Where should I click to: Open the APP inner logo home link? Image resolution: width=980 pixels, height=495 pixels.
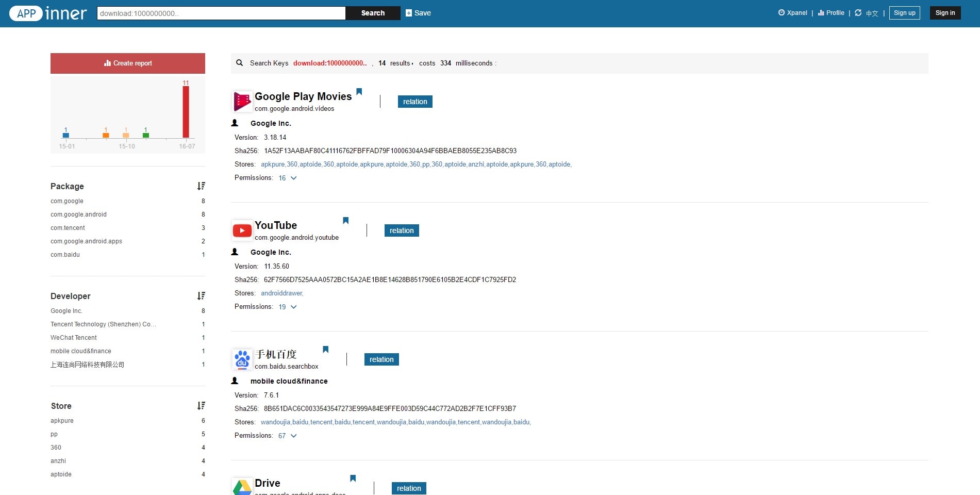point(48,13)
